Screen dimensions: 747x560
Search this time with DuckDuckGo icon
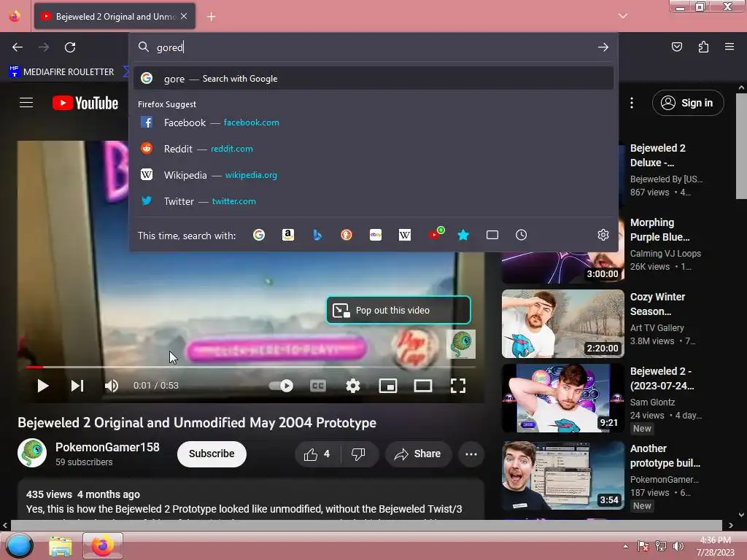(x=347, y=235)
